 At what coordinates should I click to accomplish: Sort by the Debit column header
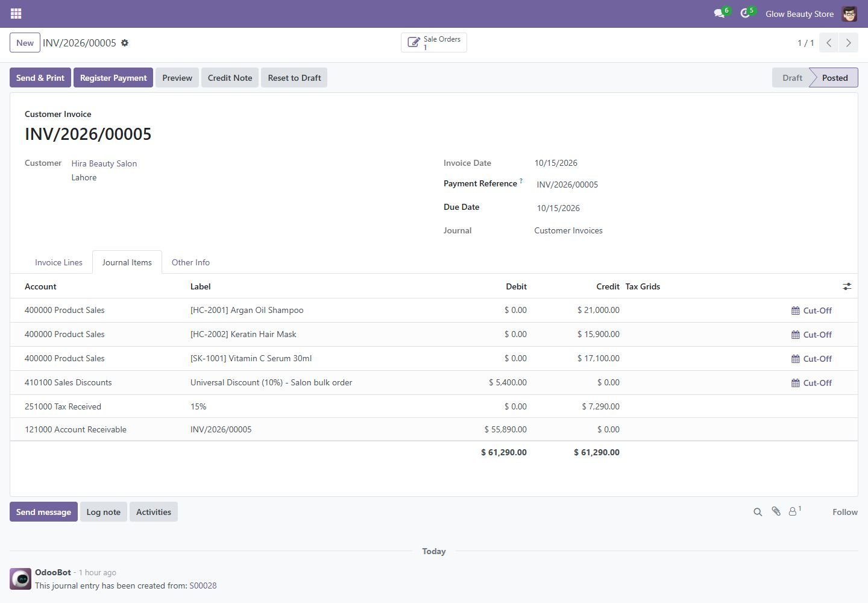(516, 286)
